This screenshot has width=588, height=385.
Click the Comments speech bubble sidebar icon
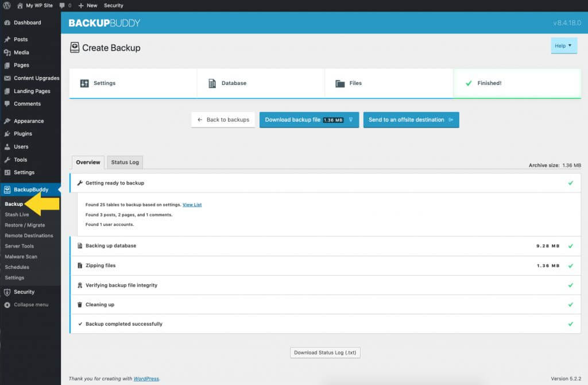(7, 104)
